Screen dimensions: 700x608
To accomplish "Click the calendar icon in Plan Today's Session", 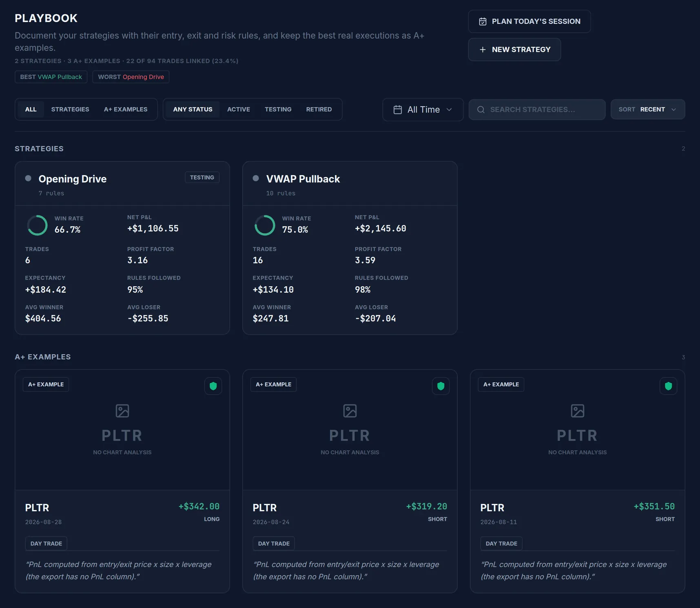I will (483, 22).
